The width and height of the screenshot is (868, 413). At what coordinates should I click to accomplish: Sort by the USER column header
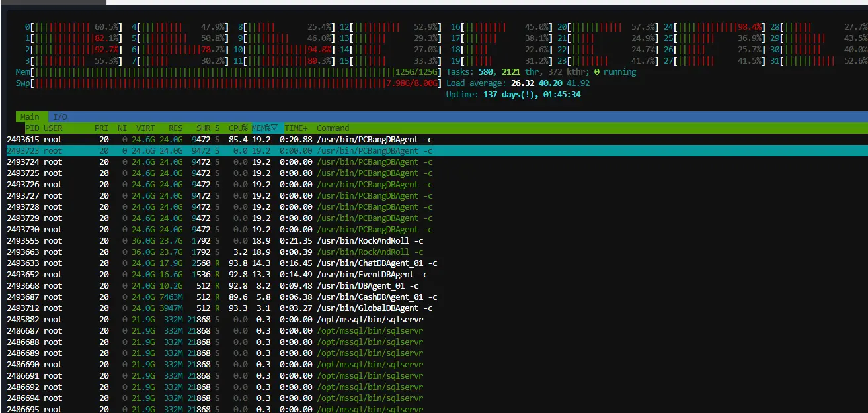53,128
